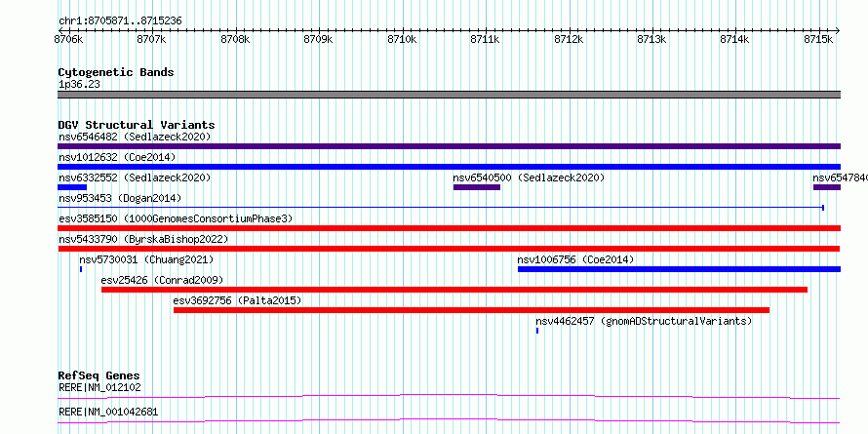Click the chr1:8705871..8715236 coordinate label
The height and width of the screenshot is (434, 868).
[x=120, y=21]
